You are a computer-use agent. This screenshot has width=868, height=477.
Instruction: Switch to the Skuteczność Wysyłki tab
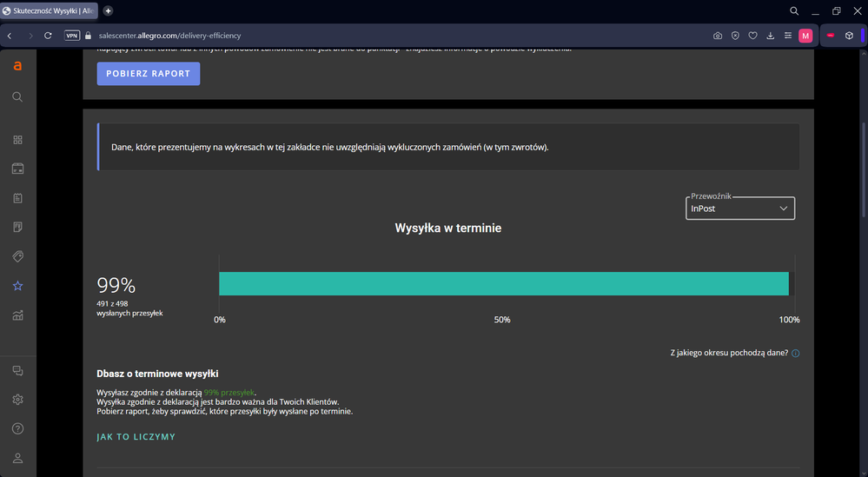(x=49, y=11)
